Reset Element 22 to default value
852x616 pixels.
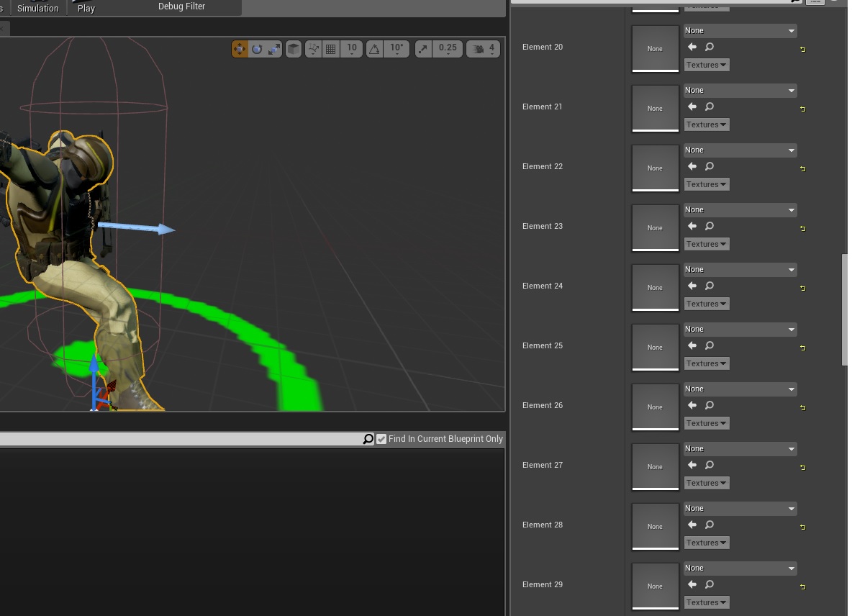(802, 169)
